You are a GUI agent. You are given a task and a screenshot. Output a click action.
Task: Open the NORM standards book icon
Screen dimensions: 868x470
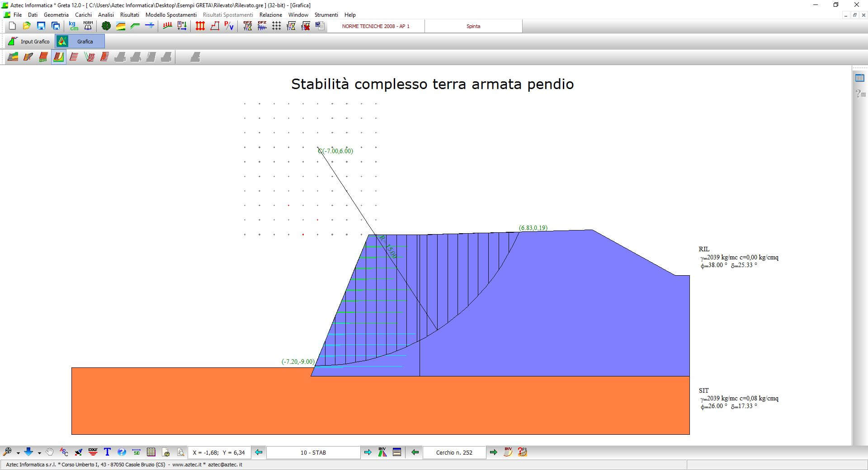point(88,26)
